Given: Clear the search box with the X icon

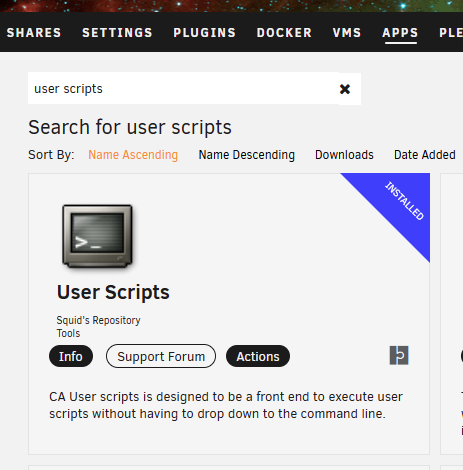Looking at the screenshot, I should tap(345, 89).
